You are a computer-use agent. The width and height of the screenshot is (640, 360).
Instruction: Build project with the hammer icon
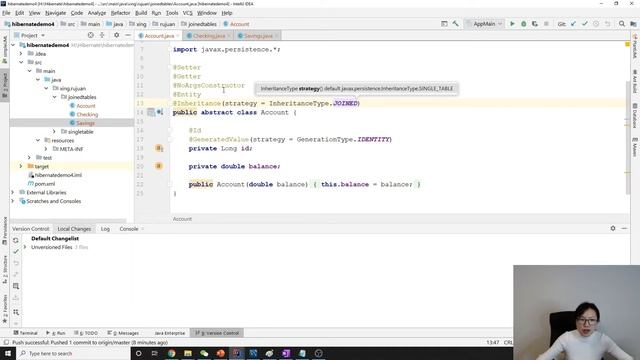[456, 24]
